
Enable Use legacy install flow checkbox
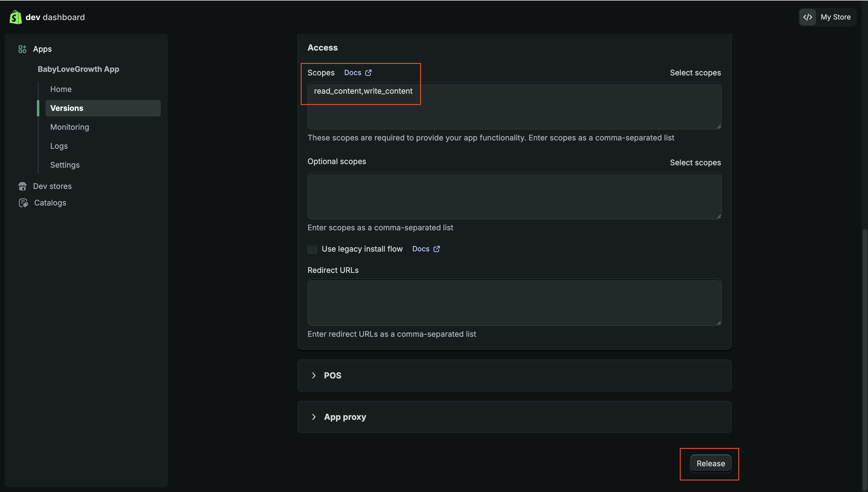[312, 249]
